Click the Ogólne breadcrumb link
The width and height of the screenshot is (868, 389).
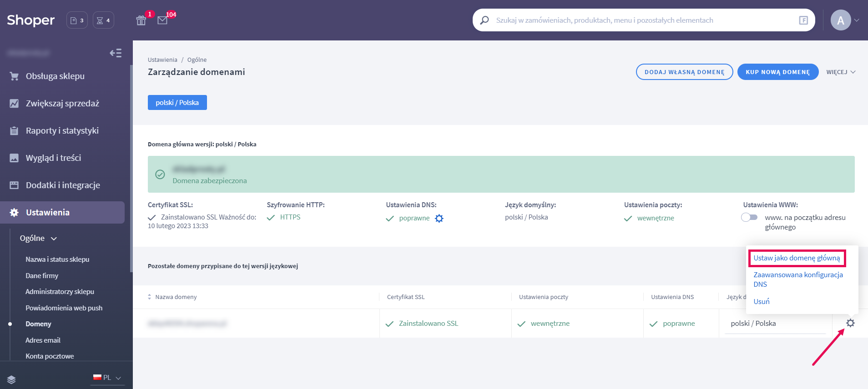tap(197, 60)
